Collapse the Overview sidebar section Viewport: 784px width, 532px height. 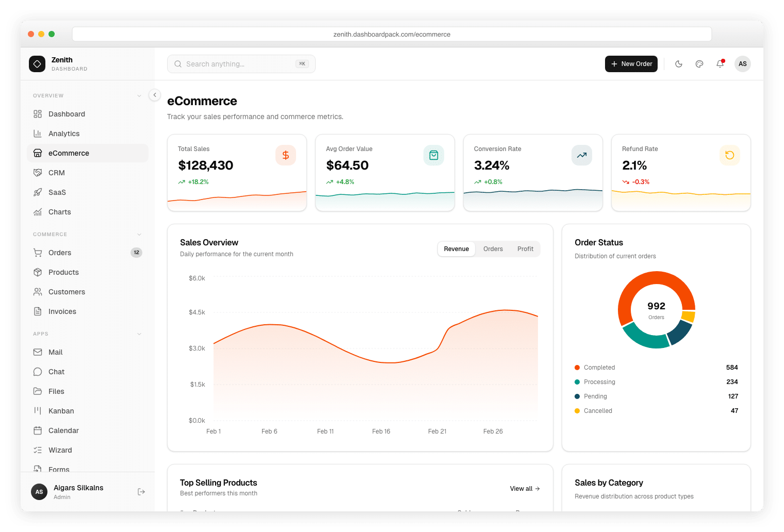point(139,95)
